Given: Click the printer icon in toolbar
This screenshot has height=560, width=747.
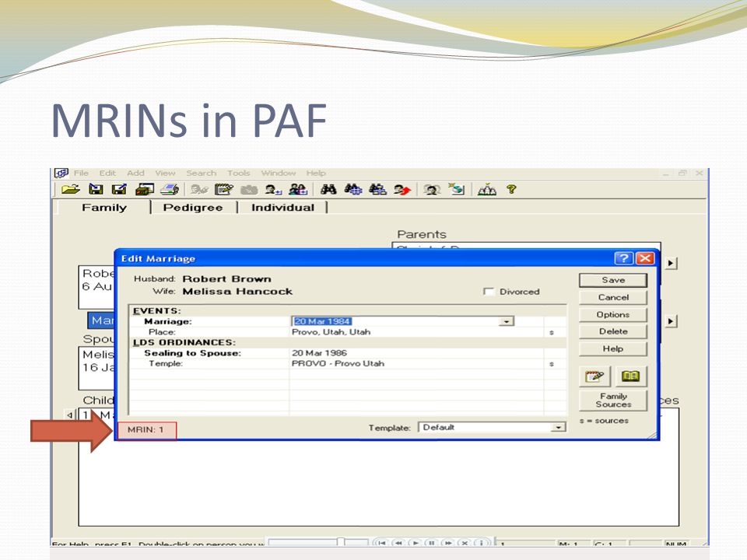Looking at the screenshot, I should 169,190.
